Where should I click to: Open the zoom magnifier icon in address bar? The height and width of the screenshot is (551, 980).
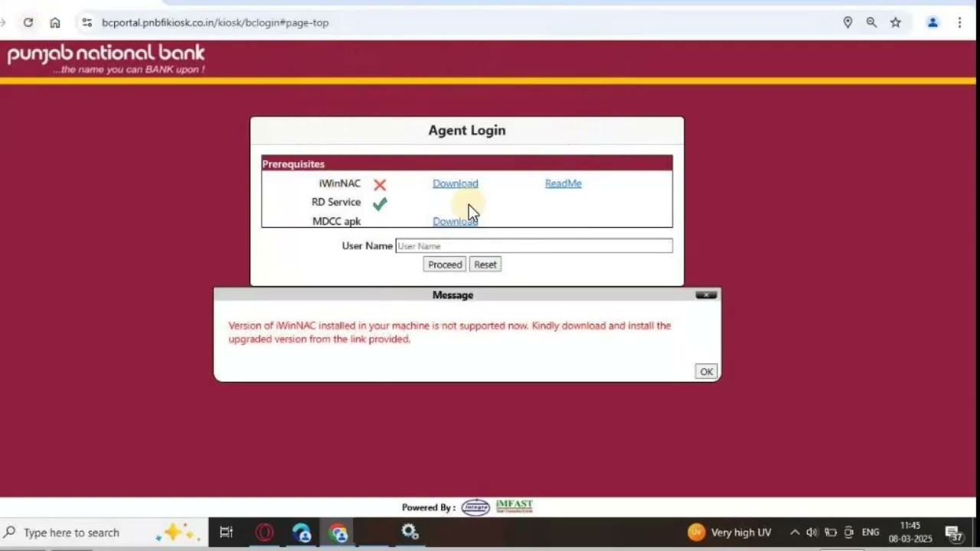click(871, 22)
